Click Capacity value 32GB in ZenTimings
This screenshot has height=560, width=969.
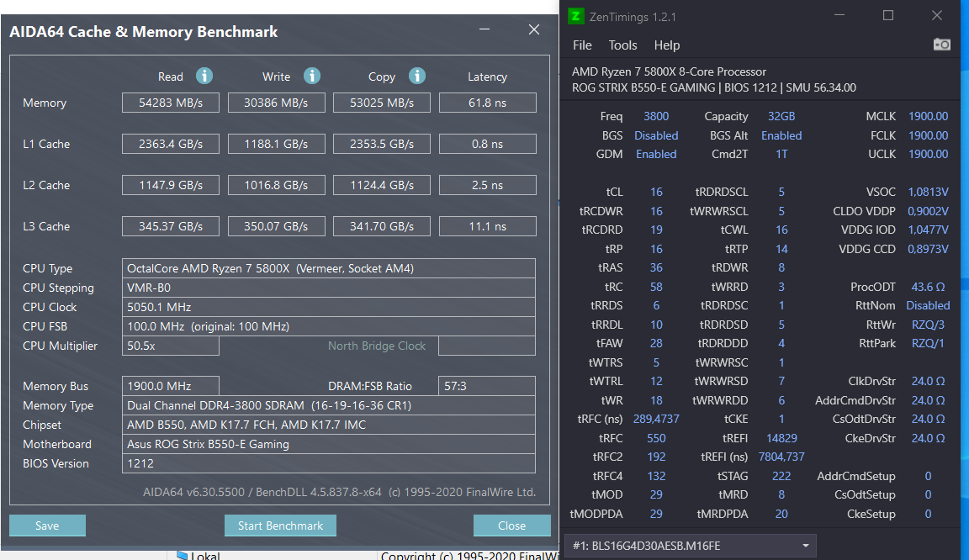[781, 116]
